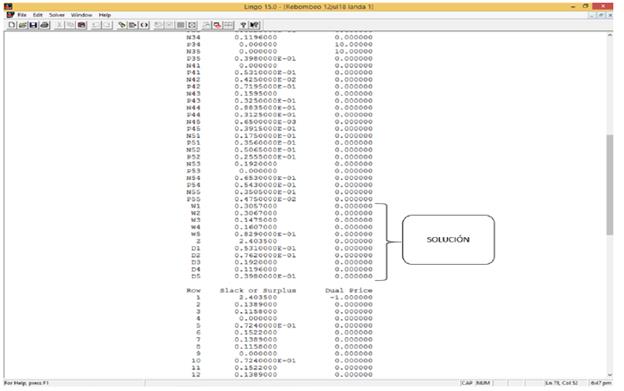Close the inner report child window
Viewport: 624px width, 391px height.
click(610, 15)
